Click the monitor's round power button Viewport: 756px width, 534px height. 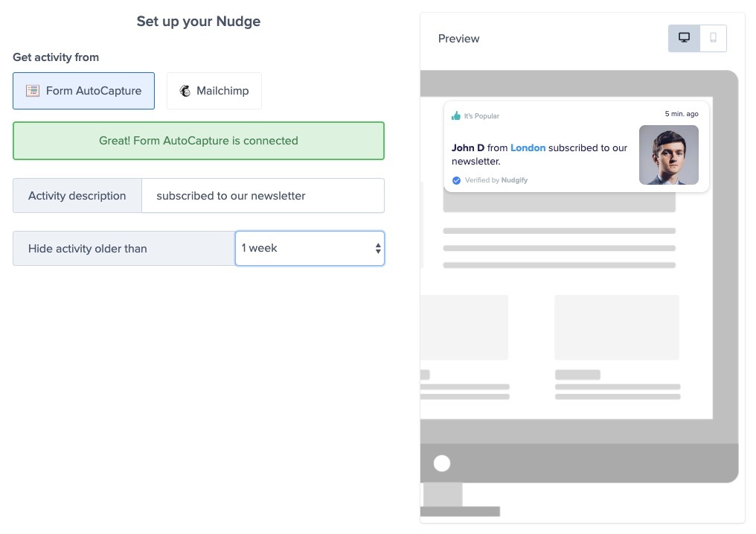tap(442, 463)
